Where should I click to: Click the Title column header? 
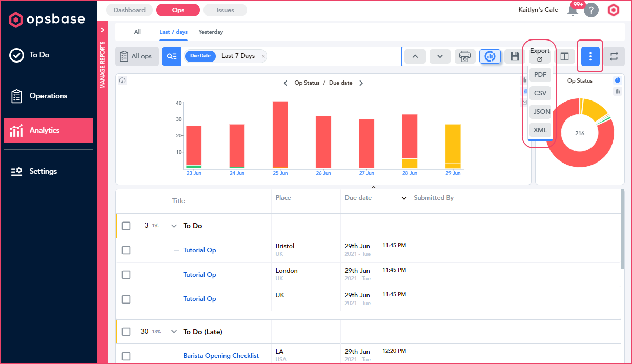click(178, 201)
